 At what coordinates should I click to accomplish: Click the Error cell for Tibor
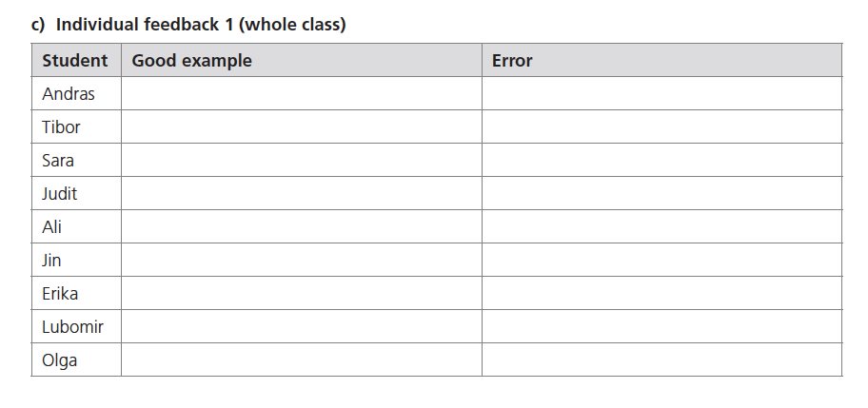tap(661, 127)
